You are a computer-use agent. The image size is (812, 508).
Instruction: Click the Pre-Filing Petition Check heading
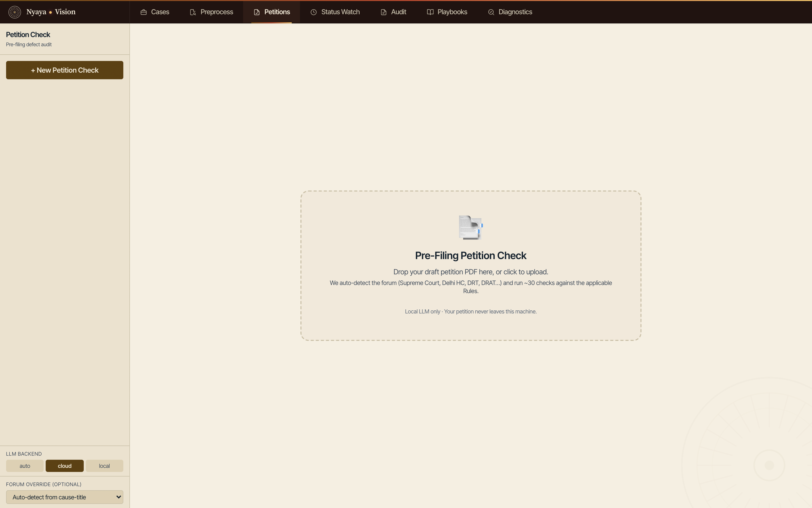471,256
